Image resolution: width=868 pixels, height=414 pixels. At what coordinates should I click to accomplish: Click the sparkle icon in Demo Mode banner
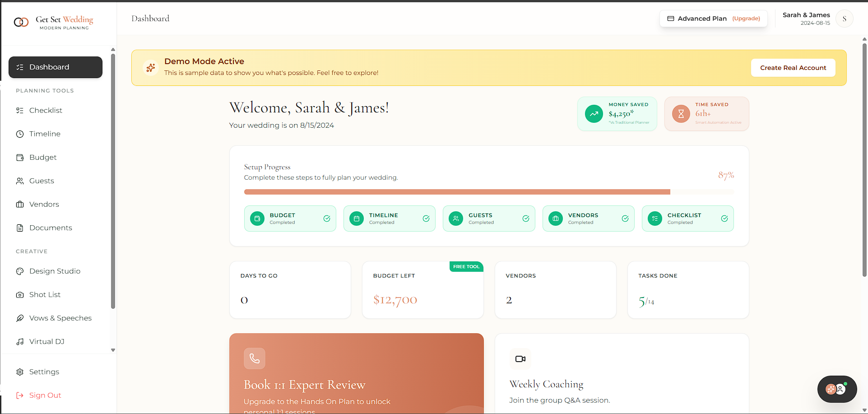(151, 68)
